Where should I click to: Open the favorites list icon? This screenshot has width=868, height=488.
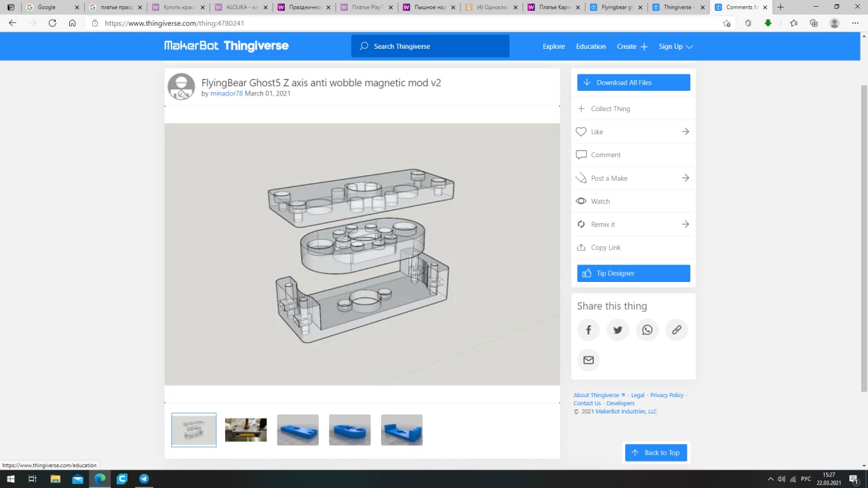point(793,23)
